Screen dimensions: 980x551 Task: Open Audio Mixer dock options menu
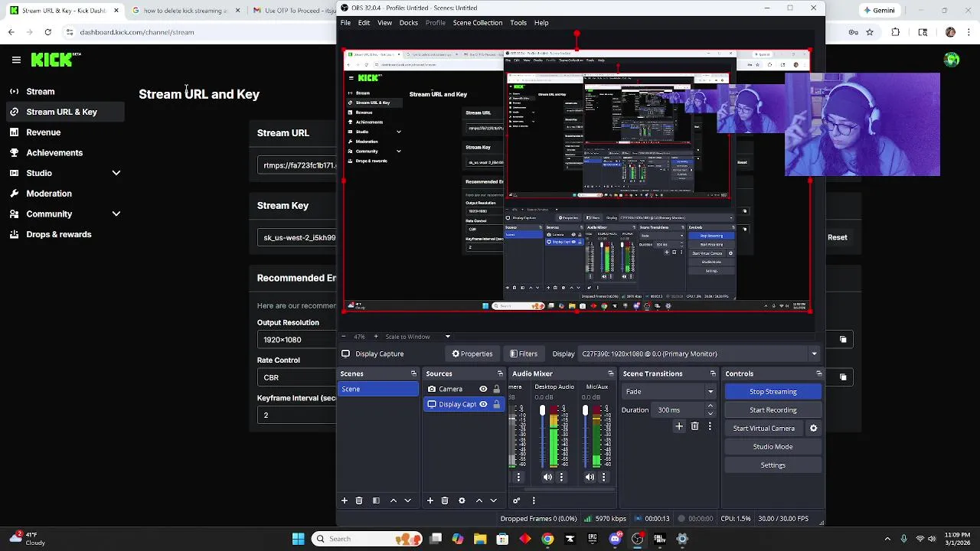(534, 500)
